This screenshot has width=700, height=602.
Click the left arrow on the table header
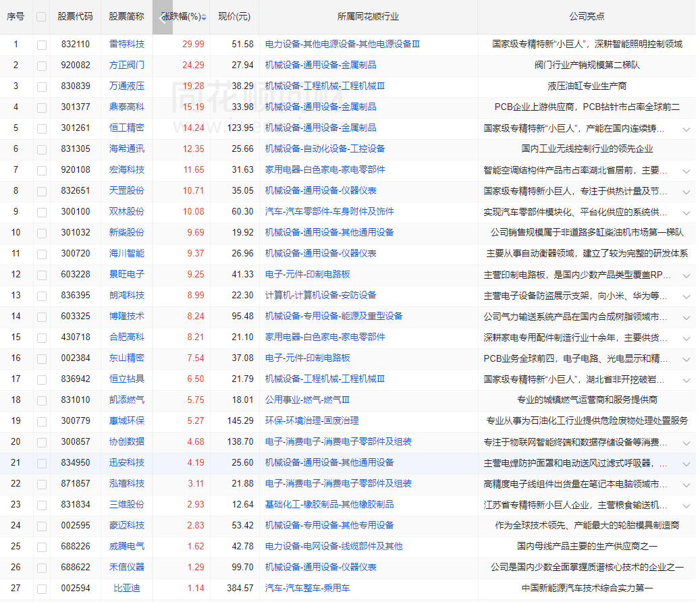[x=163, y=18]
